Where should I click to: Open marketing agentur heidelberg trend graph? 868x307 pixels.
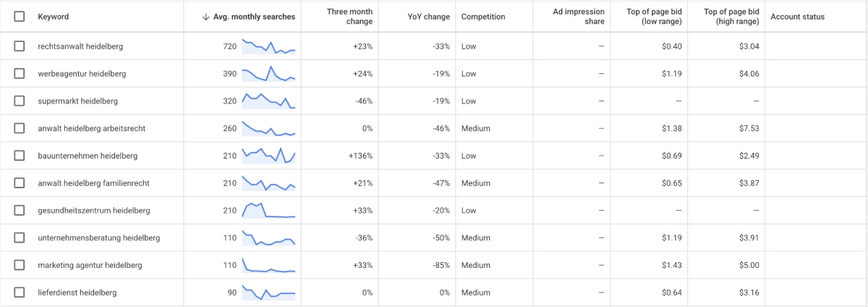(268, 266)
